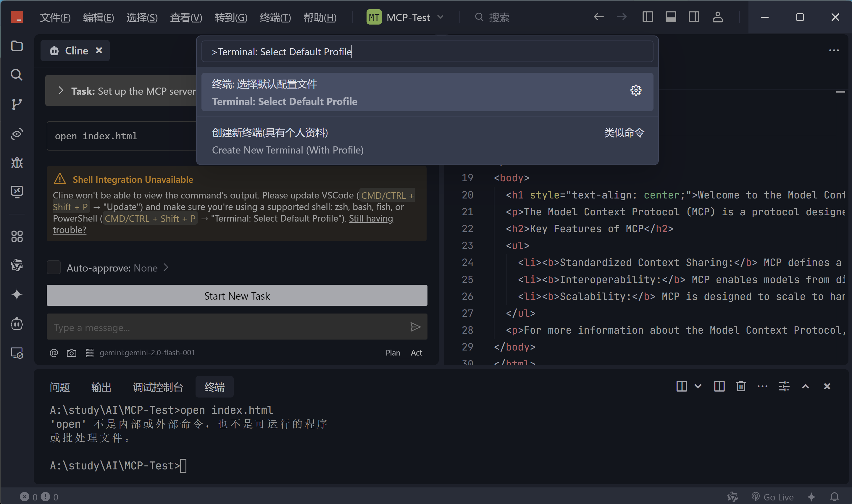This screenshot has height=504, width=852.
Task: Open the Extensions icon in activity bar
Action: pyautogui.click(x=17, y=236)
